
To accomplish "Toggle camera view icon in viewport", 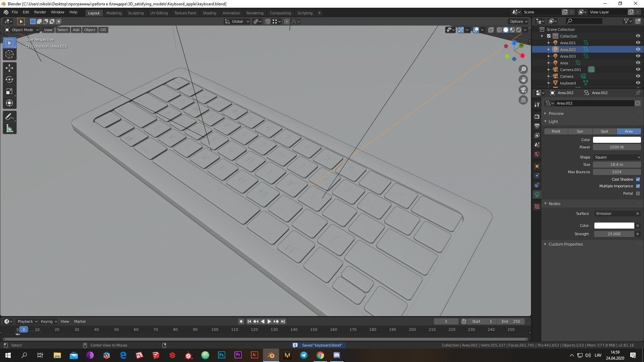I will [x=523, y=90].
